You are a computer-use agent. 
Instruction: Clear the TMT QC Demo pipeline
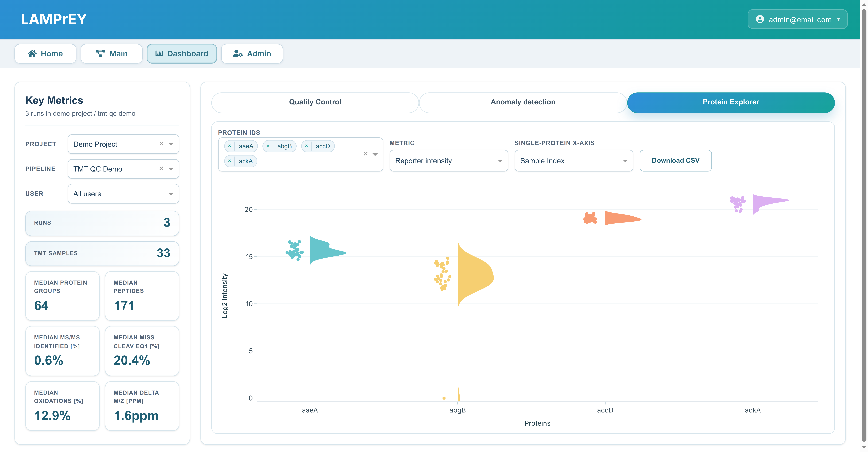(x=161, y=168)
